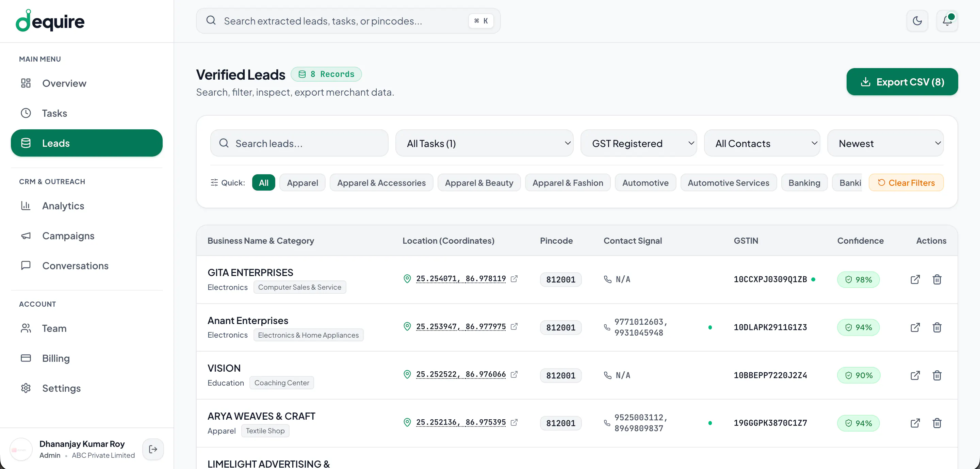
Task: Toggle dark mode moon icon
Action: (917, 20)
